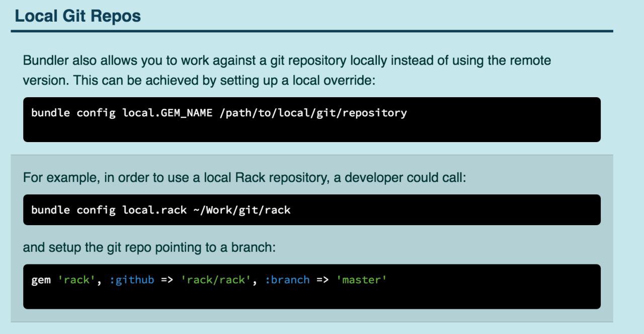Click '/path/to/local/git/repository' in the first code block

tap(313, 113)
